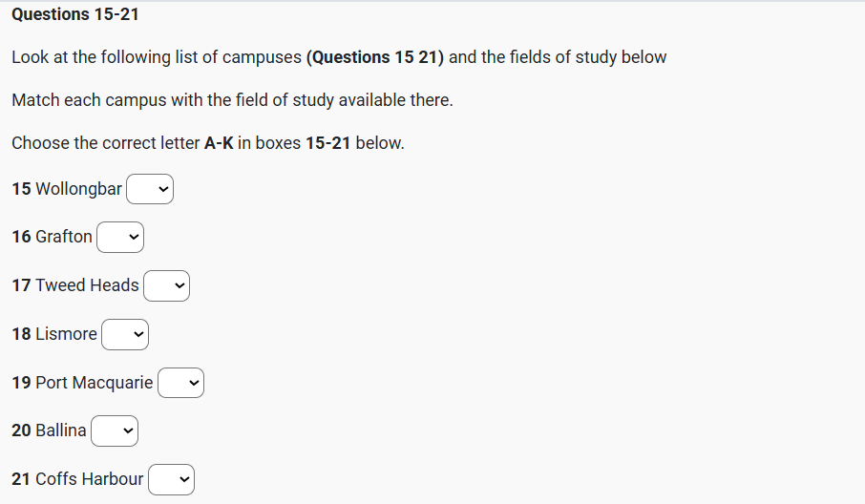Click the "16 Grafton" campus label
This screenshot has height=504, width=865.
[x=53, y=237]
